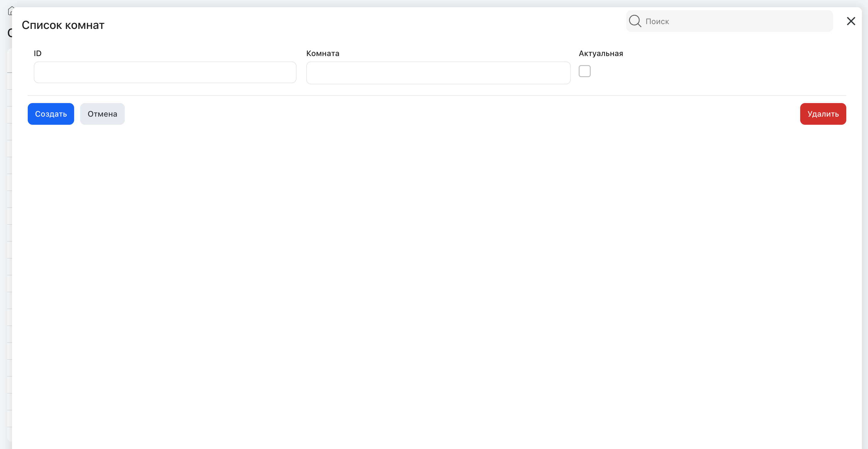Click the Список комнат heading
This screenshot has height=449, width=868.
click(x=63, y=25)
